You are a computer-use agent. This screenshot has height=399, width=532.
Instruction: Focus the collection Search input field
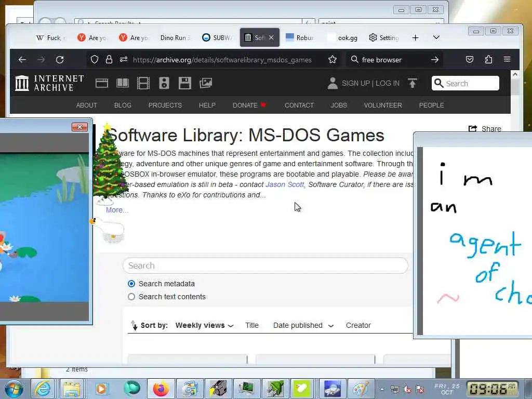265,265
